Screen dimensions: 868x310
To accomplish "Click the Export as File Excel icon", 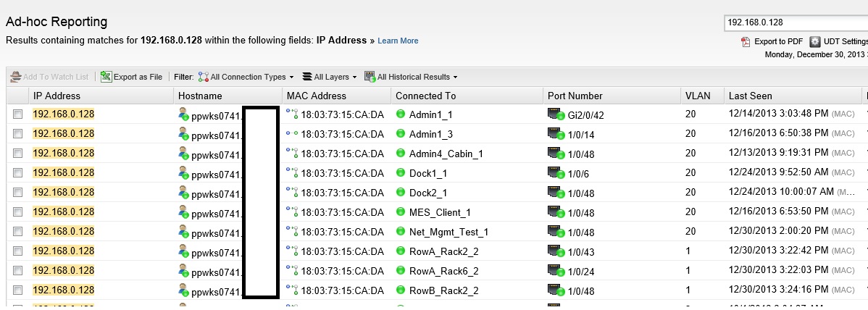I will coord(107,77).
